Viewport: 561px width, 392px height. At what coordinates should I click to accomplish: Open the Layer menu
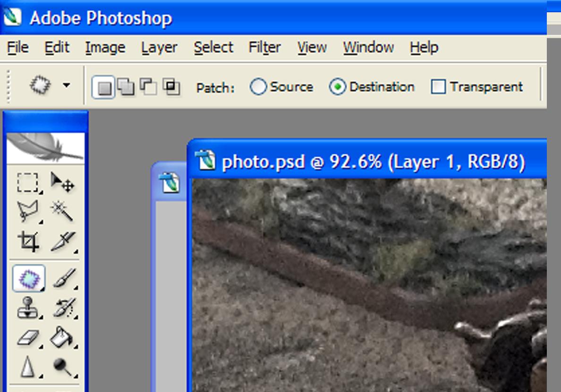click(x=159, y=48)
